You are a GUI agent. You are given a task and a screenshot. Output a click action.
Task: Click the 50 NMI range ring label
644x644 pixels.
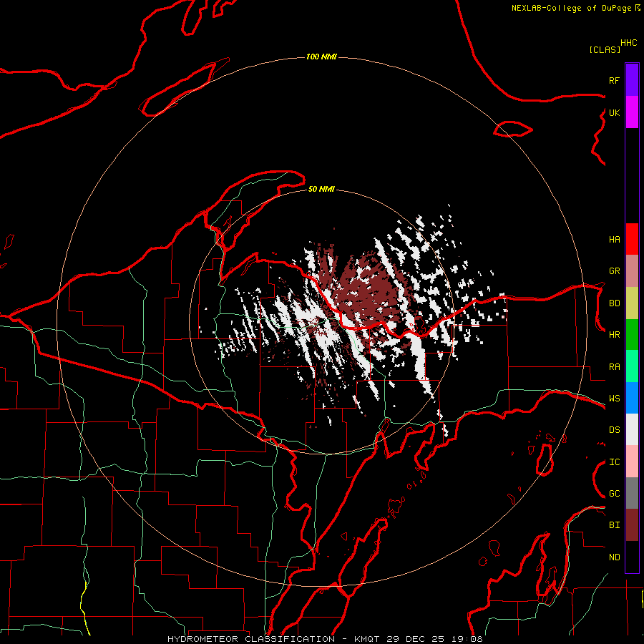click(x=321, y=190)
